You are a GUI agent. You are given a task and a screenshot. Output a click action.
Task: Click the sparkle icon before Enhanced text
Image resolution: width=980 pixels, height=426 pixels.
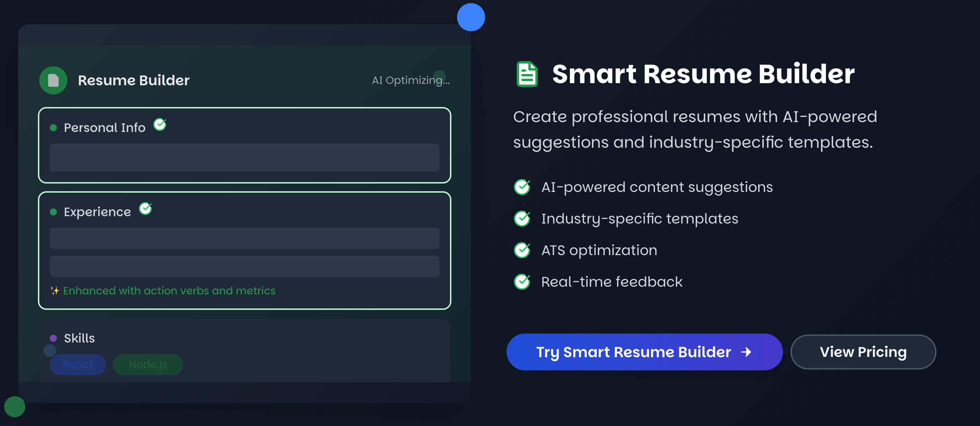click(55, 291)
